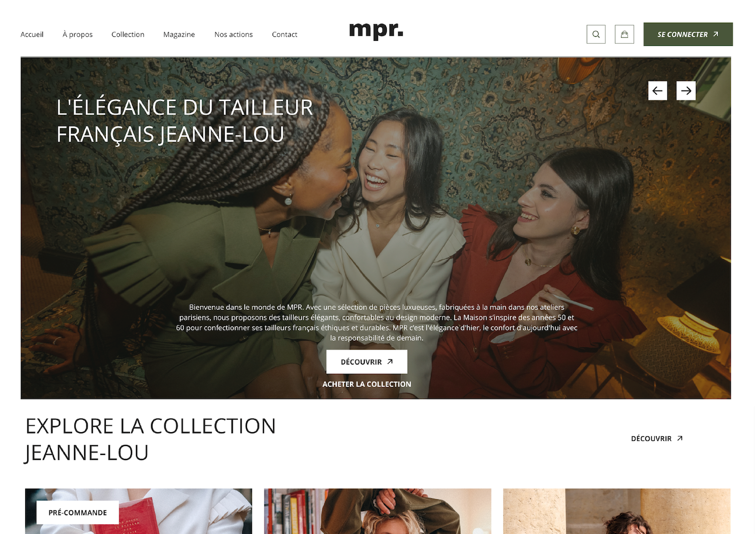Open the search magnifier icon
The image size is (756, 534).
click(x=596, y=34)
